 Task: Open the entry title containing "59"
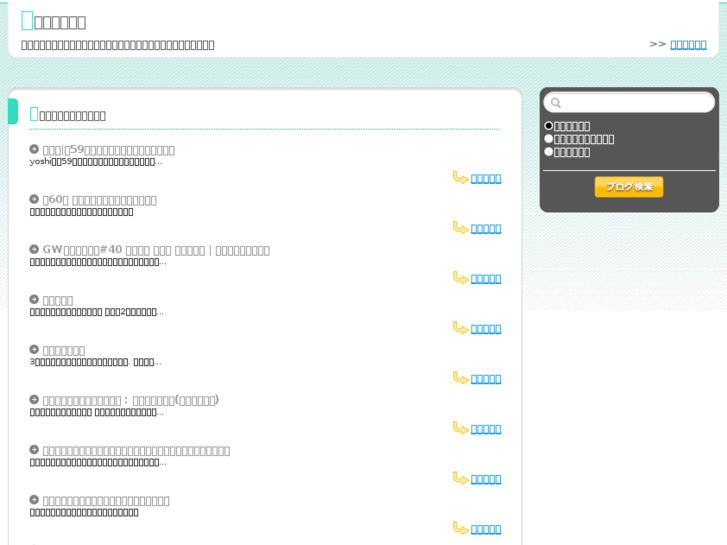tap(108, 150)
